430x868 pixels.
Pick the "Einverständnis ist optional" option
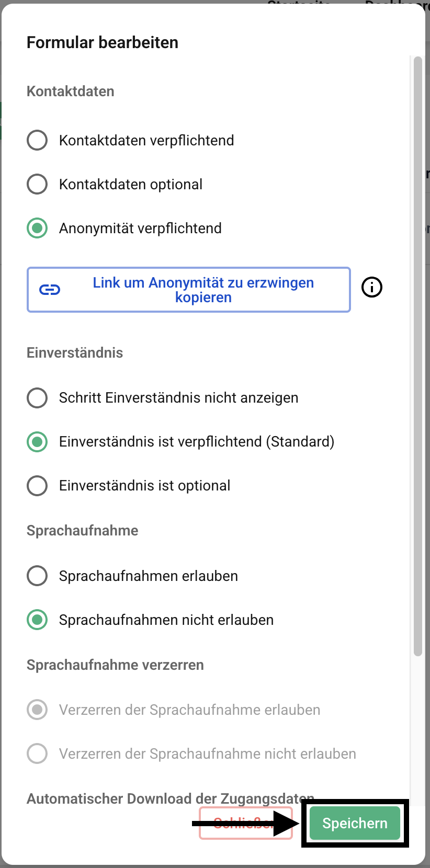(37, 485)
